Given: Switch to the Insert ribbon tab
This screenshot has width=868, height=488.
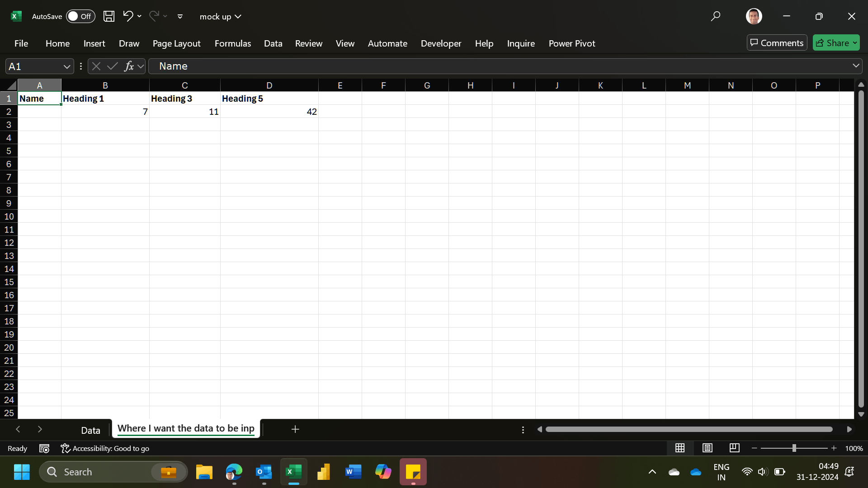Looking at the screenshot, I should (x=94, y=43).
